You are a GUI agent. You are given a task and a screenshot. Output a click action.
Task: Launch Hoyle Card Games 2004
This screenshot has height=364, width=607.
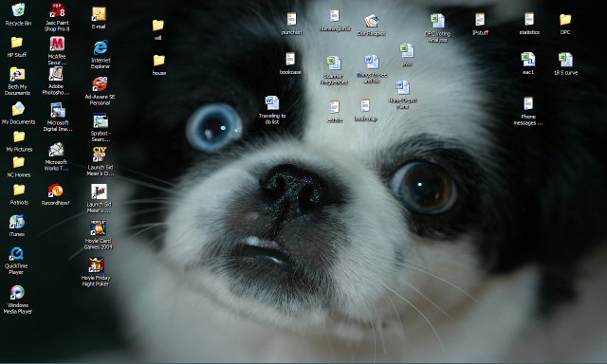coord(98,228)
